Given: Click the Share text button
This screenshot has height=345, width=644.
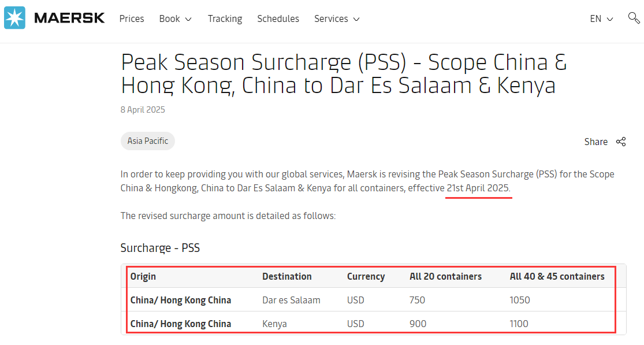Looking at the screenshot, I should (x=595, y=142).
